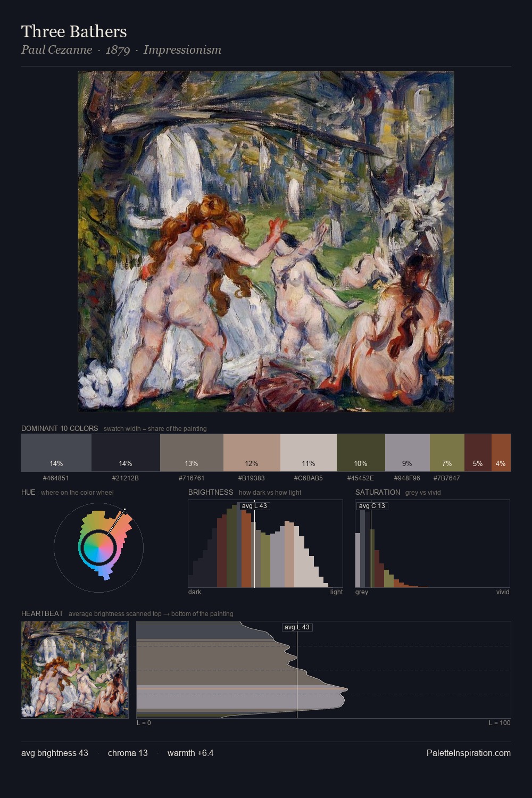Select the #7B7647 khaki swatch
532x798 pixels.
[x=447, y=453]
